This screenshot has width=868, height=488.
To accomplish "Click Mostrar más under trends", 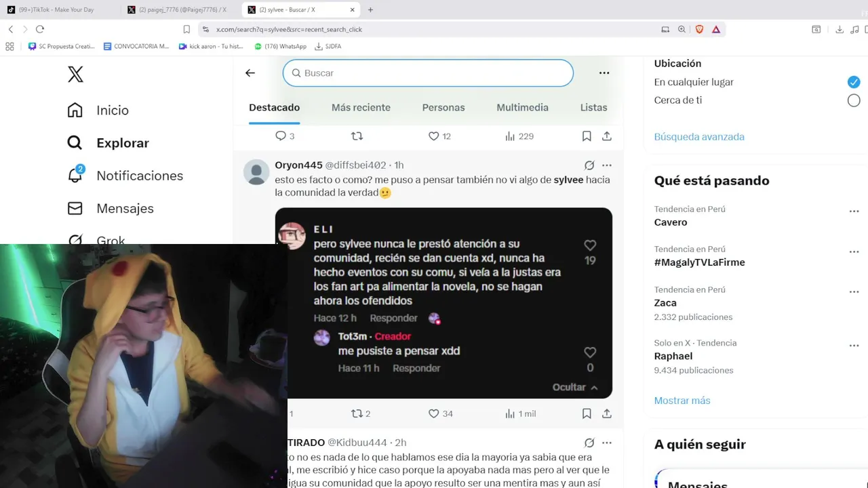I will pyautogui.click(x=682, y=401).
